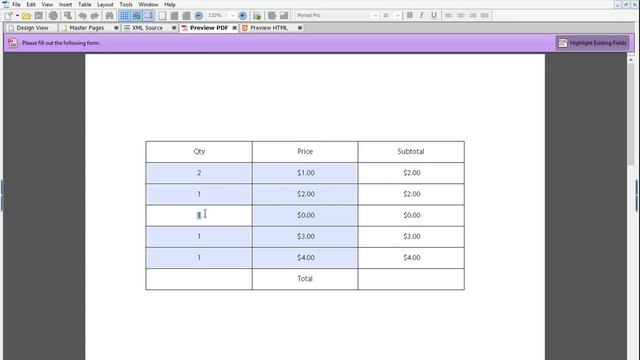Click the Subtotal column header
640x360 pixels.
click(411, 151)
